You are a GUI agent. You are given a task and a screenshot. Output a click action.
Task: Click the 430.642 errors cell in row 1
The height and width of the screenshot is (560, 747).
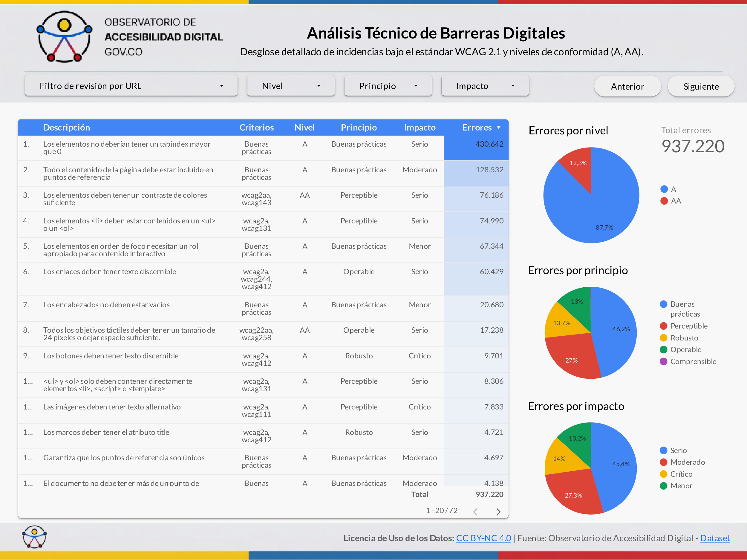476,148
